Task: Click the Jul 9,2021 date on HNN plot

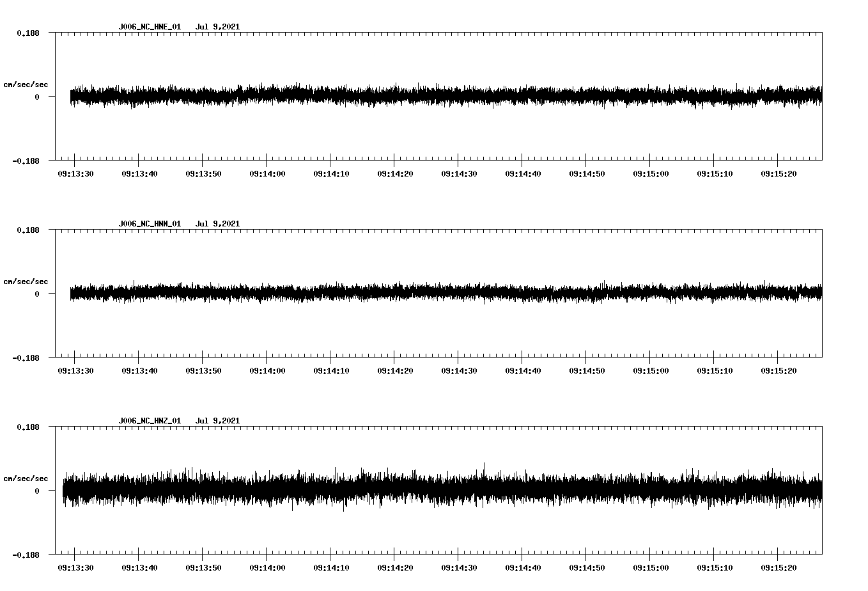Action: pyautogui.click(x=217, y=224)
